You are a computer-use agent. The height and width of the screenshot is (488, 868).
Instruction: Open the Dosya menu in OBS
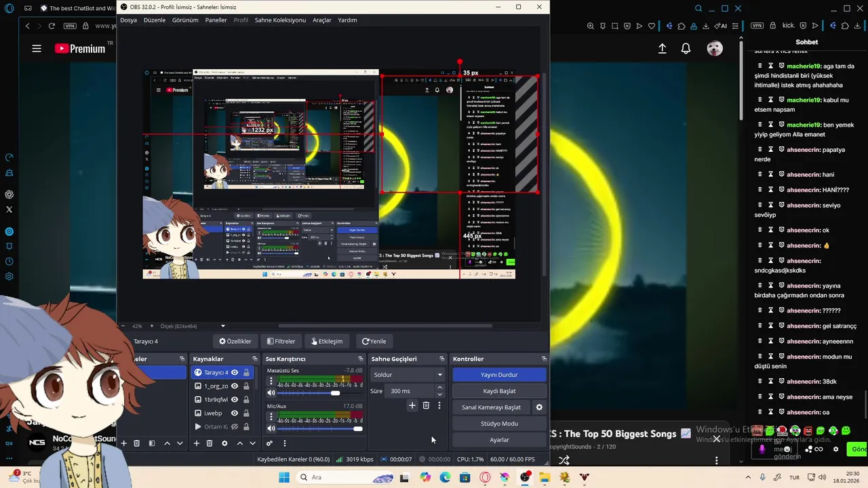coord(128,20)
